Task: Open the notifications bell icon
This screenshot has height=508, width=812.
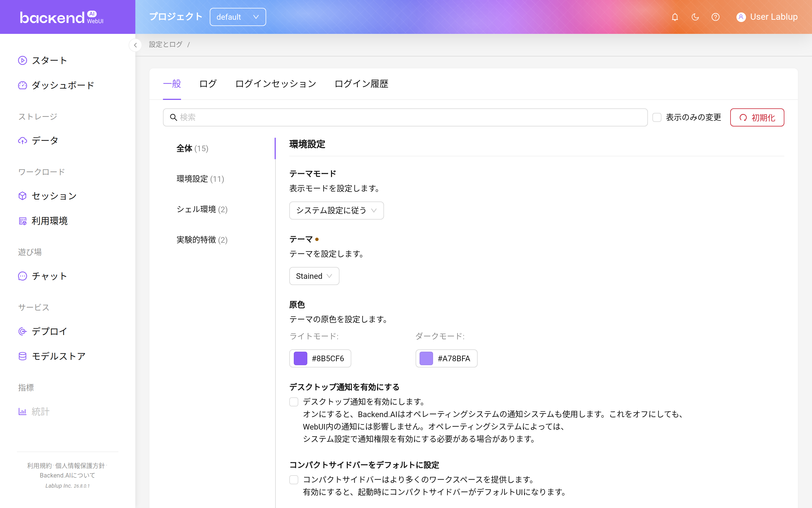Action: pos(675,17)
